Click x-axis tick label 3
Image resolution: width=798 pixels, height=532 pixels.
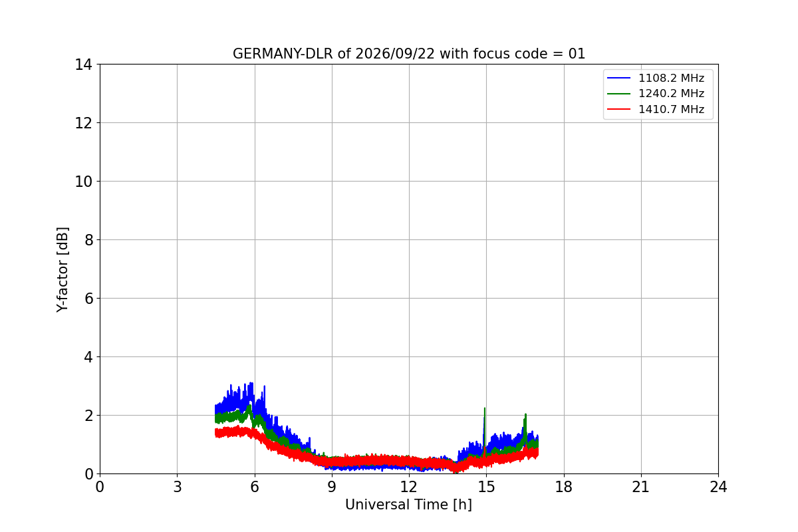177,487
